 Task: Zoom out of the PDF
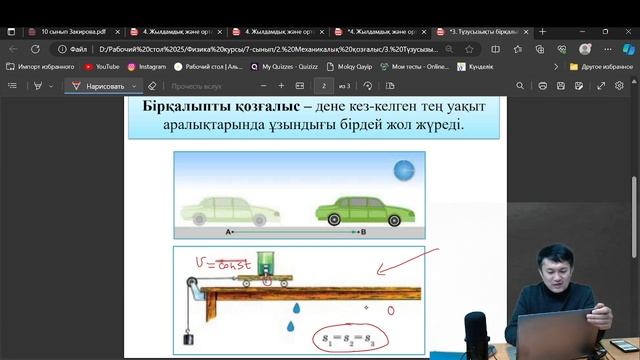tap(263, 86)
